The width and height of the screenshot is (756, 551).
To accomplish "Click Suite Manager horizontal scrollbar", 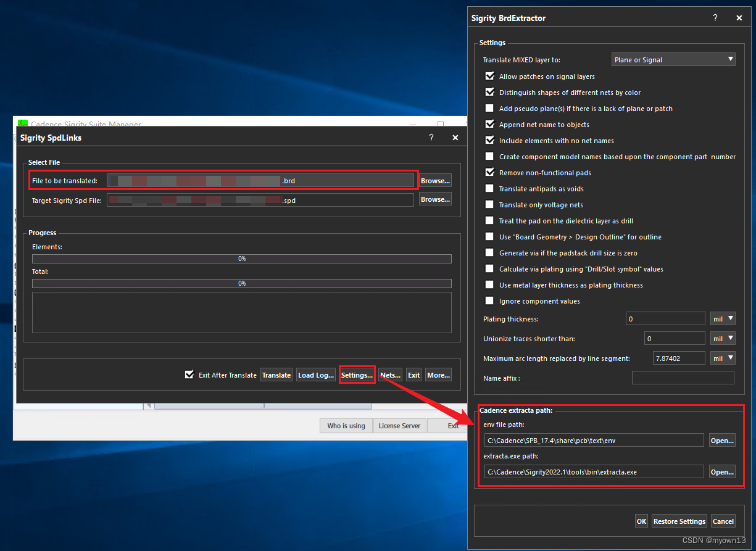I will (263, 406).
